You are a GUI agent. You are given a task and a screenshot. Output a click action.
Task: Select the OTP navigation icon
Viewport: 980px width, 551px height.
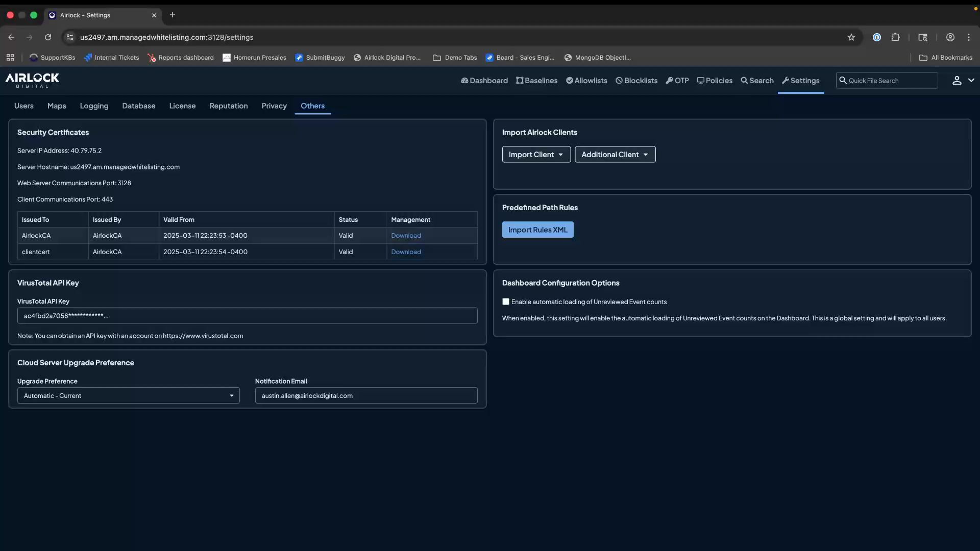[x=677, y=80]
